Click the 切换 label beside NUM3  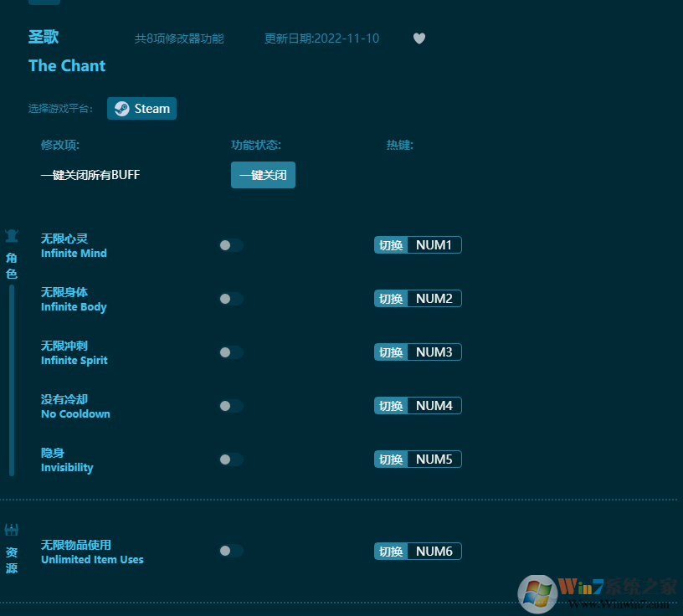coord(391,352)
